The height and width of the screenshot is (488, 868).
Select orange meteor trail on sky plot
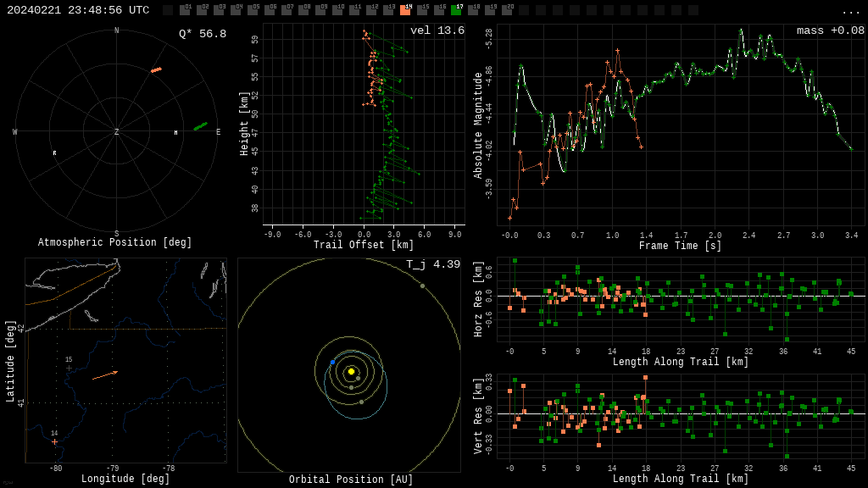coord(156,69)
